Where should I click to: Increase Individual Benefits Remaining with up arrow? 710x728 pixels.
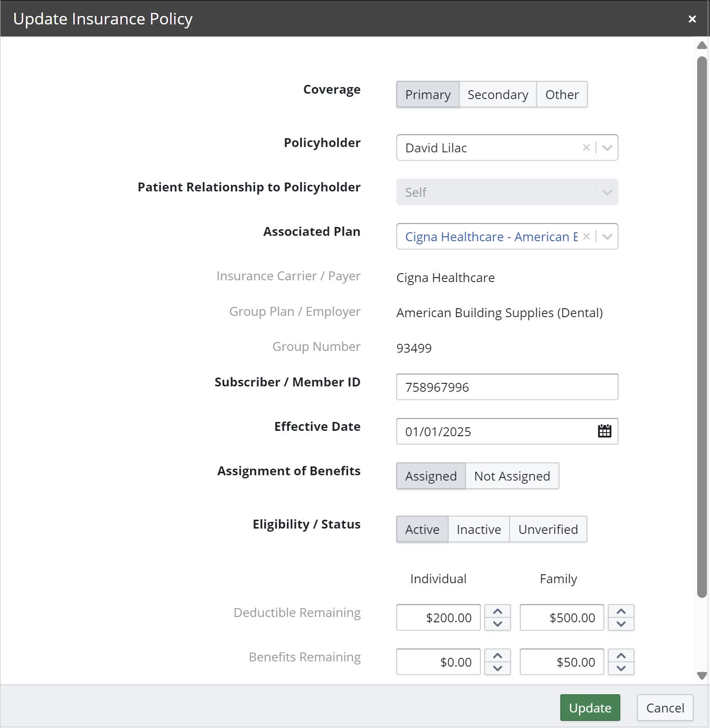pos(498,656)
